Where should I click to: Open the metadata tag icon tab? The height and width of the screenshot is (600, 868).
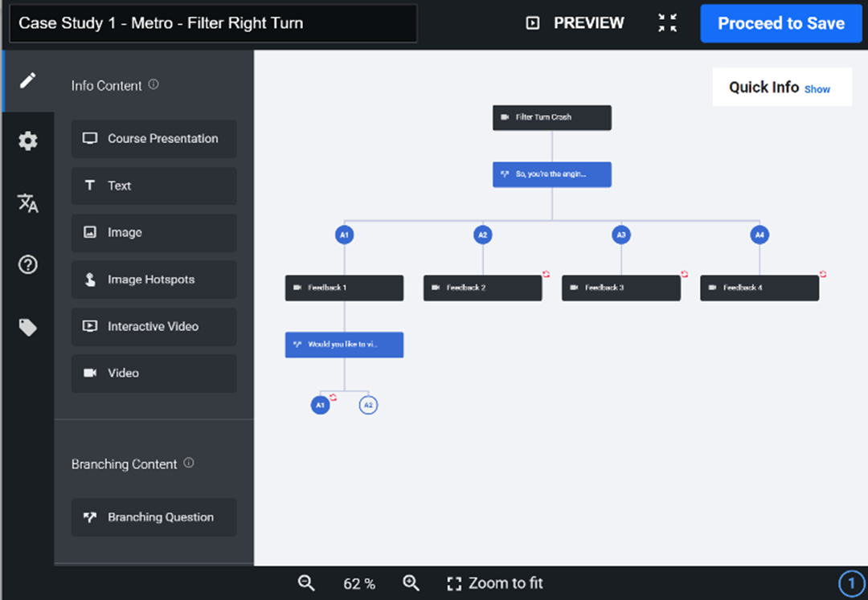(x=28, y=327)
